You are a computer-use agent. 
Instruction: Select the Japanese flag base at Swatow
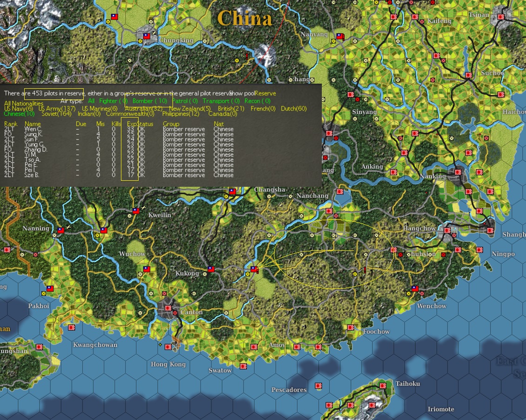click(x=243, y=367)
